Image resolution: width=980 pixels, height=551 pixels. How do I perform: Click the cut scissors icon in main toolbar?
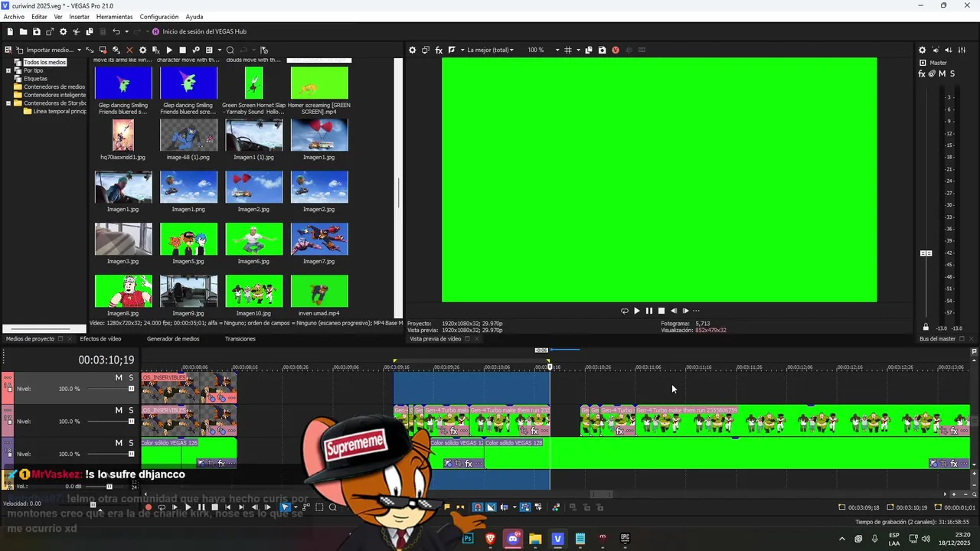77,31
